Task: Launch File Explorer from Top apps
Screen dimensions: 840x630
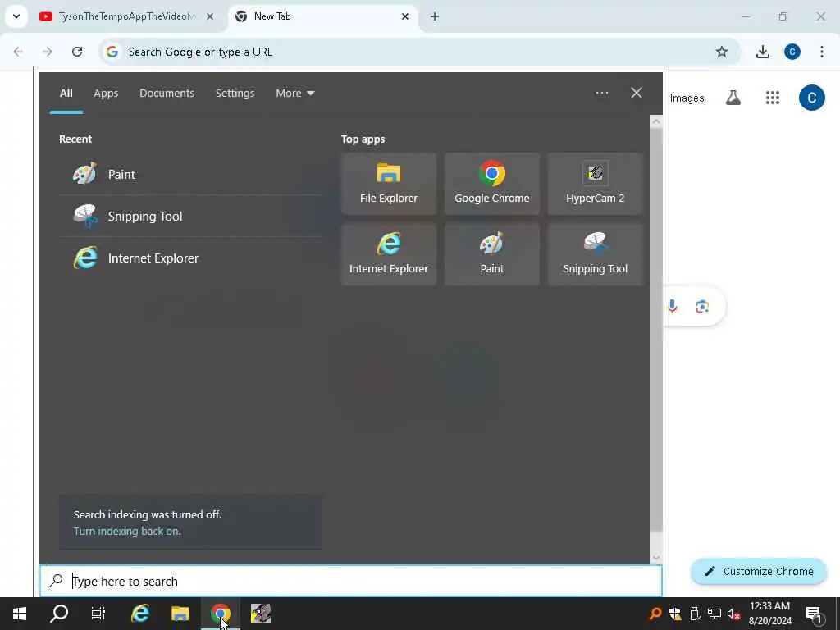Action: (x=388, y=184)
